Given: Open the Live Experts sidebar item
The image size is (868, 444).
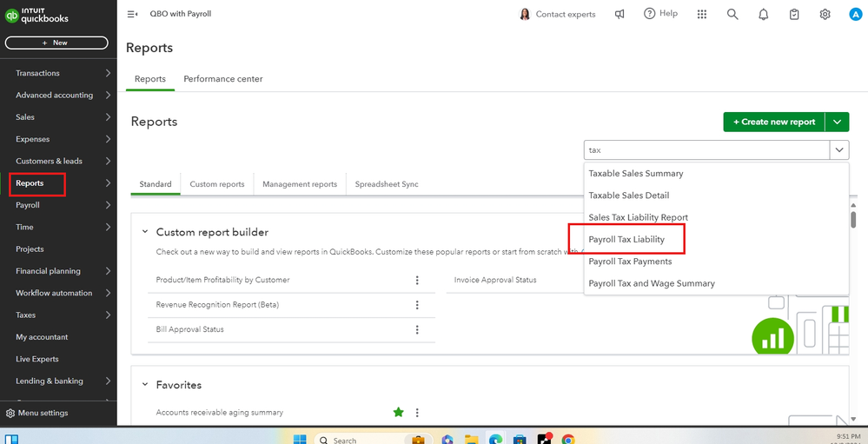Looking at the screenshot, I should pos(37,360).
